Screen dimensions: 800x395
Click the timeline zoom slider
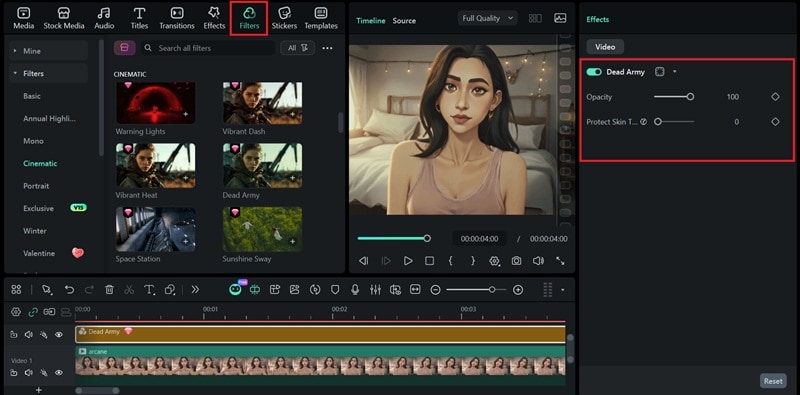click(x=476, y=289)
